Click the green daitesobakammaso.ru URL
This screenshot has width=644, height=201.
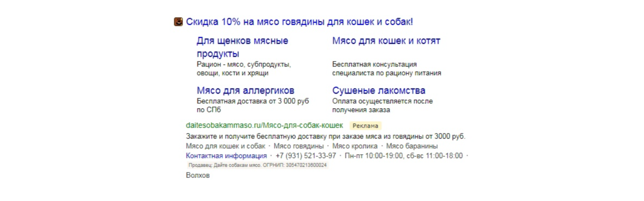click(x=264, y=125)
